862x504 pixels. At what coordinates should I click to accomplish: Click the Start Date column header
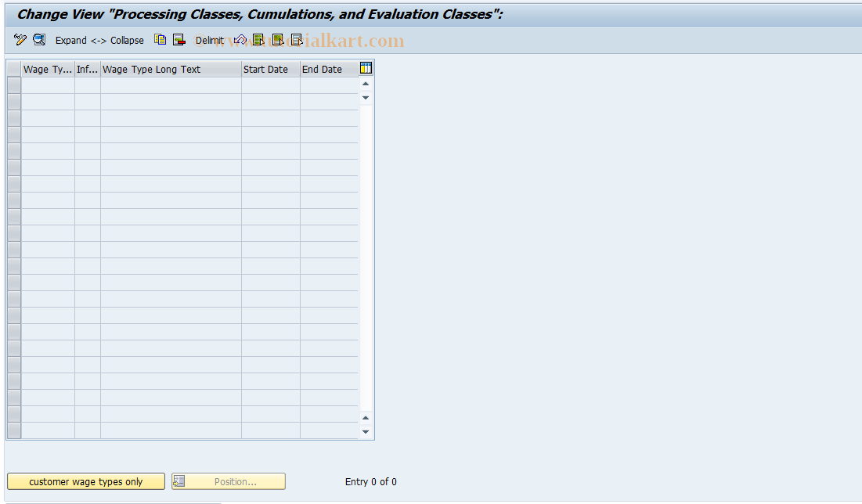(271, 69)
